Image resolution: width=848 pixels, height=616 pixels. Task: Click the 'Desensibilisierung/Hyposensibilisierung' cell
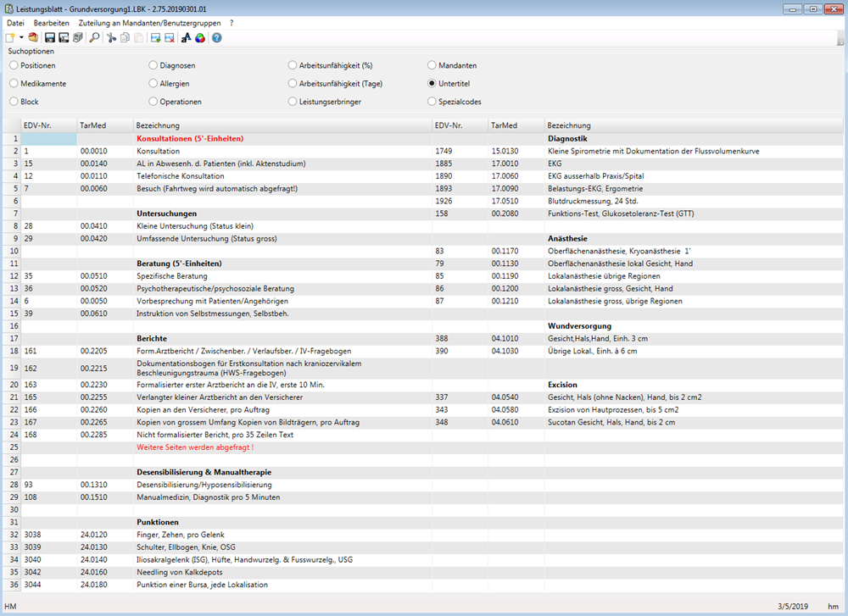click(x=282, y=485)
